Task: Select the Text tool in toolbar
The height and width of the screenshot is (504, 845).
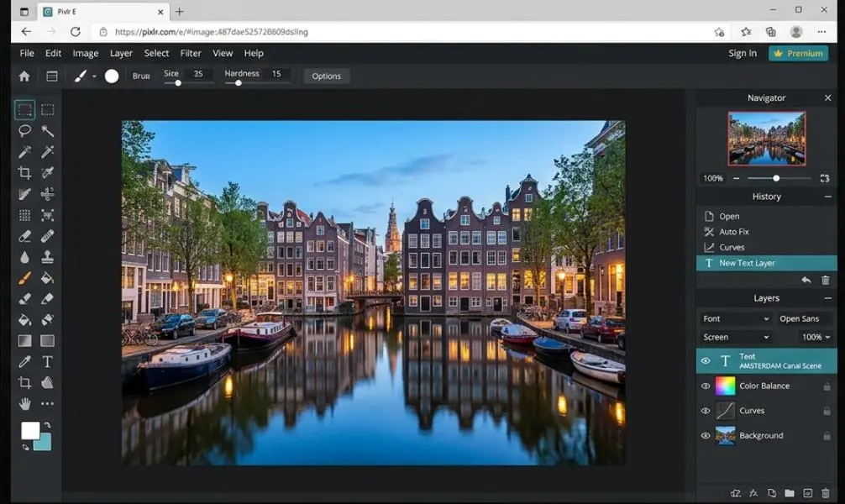Action: click(x=47, y=362)
